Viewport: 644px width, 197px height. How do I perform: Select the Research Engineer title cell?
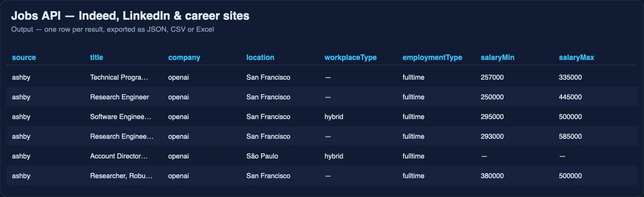coord(119,97)
